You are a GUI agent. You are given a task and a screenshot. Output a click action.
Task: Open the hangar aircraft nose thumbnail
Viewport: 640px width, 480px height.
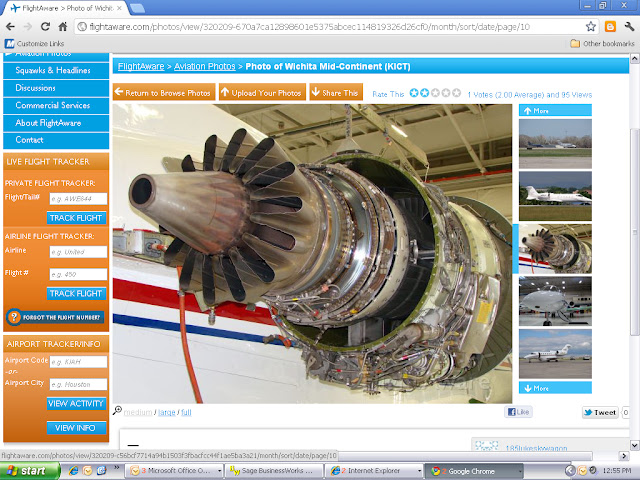(x=555, y=301)
